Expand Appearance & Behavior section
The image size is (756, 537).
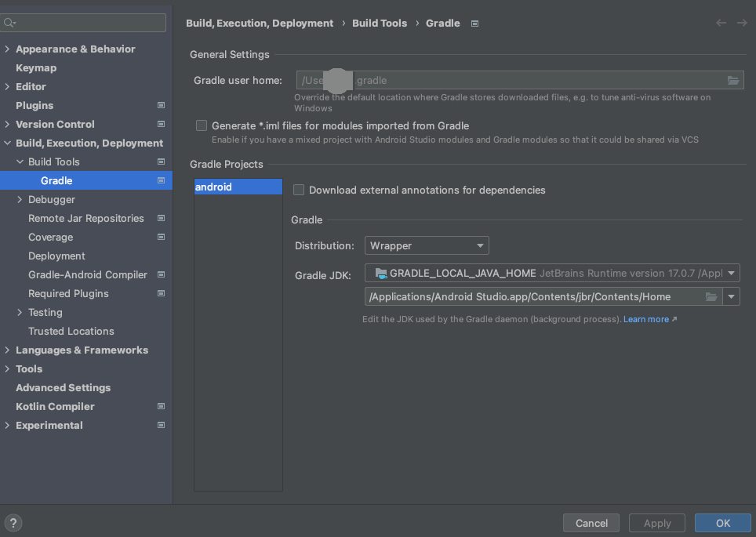(7, 49)
